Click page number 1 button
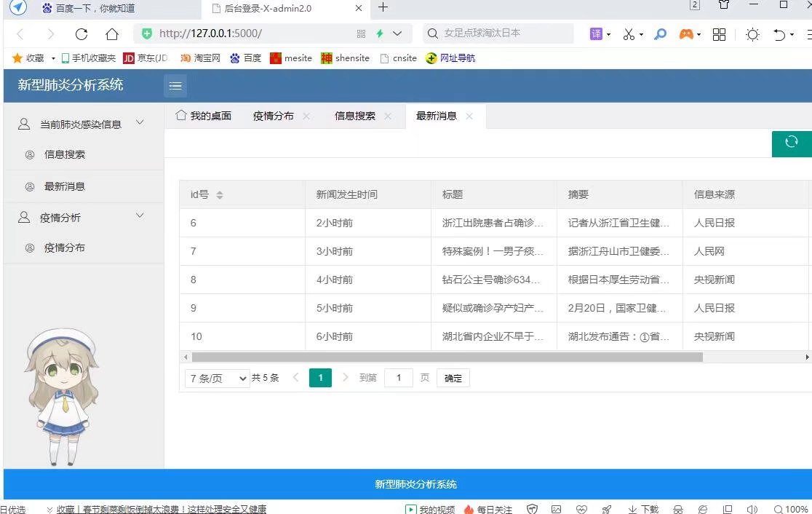 point(320,378)
